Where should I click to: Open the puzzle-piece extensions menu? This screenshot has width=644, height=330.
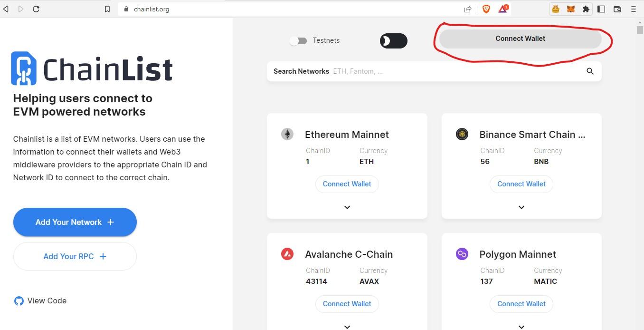(586, 9)
